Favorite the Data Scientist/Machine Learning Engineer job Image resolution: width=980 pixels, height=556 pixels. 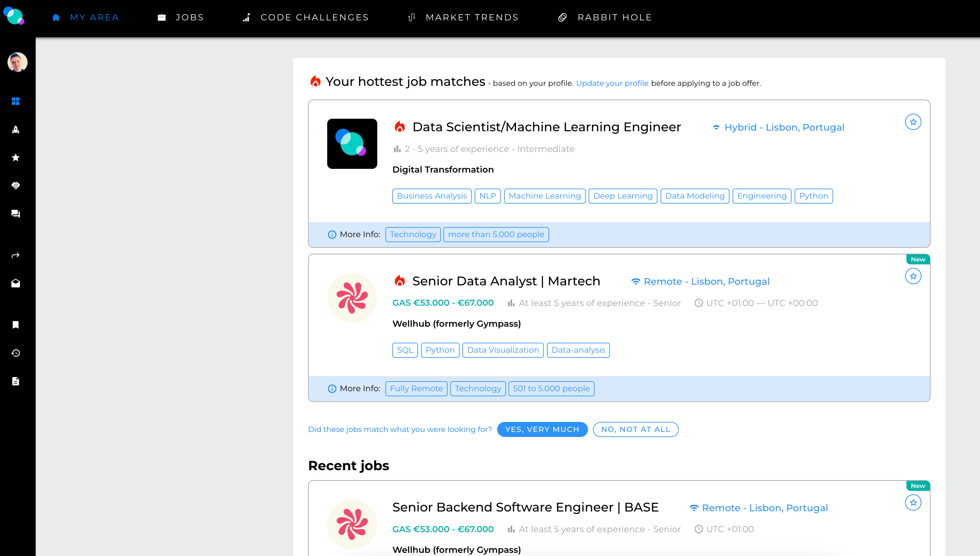point(913,122)
